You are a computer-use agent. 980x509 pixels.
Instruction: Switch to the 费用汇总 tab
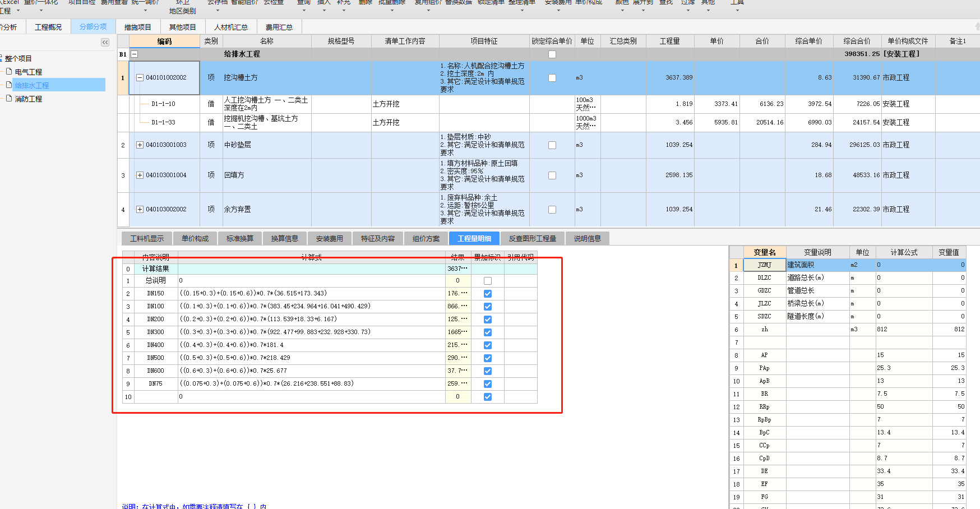(279, 27)
